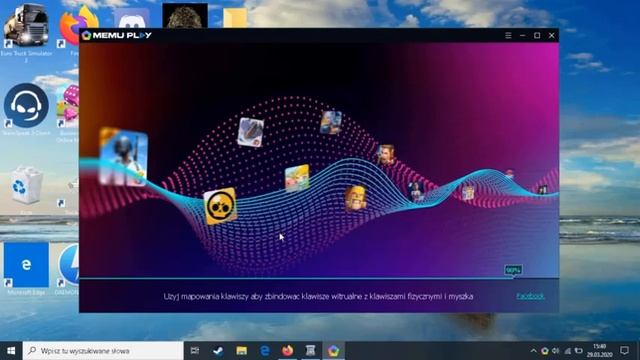
Task: Click the MEmu Play logo in title bar
Action: coord(116,36)
